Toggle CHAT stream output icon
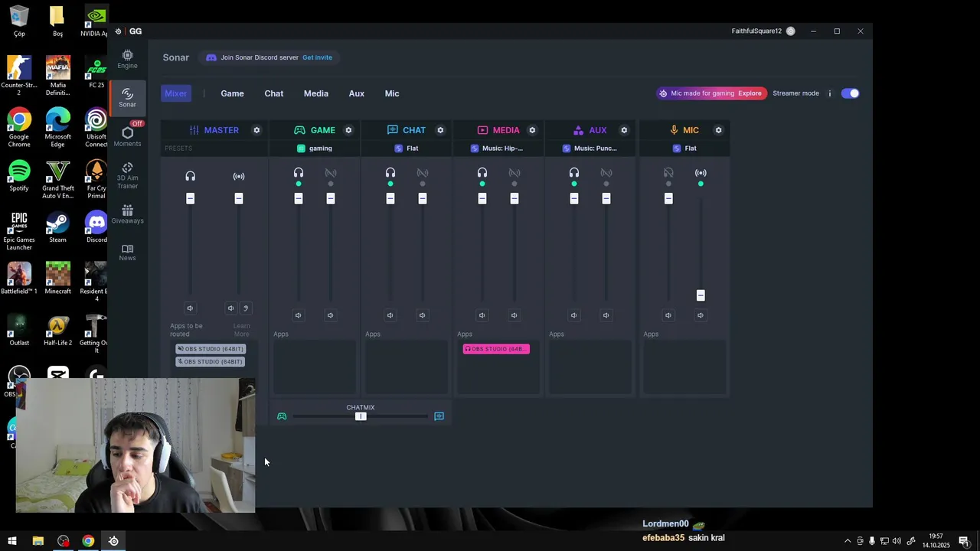The height and width of the screenshot is (551, 980). click(423, 173)
